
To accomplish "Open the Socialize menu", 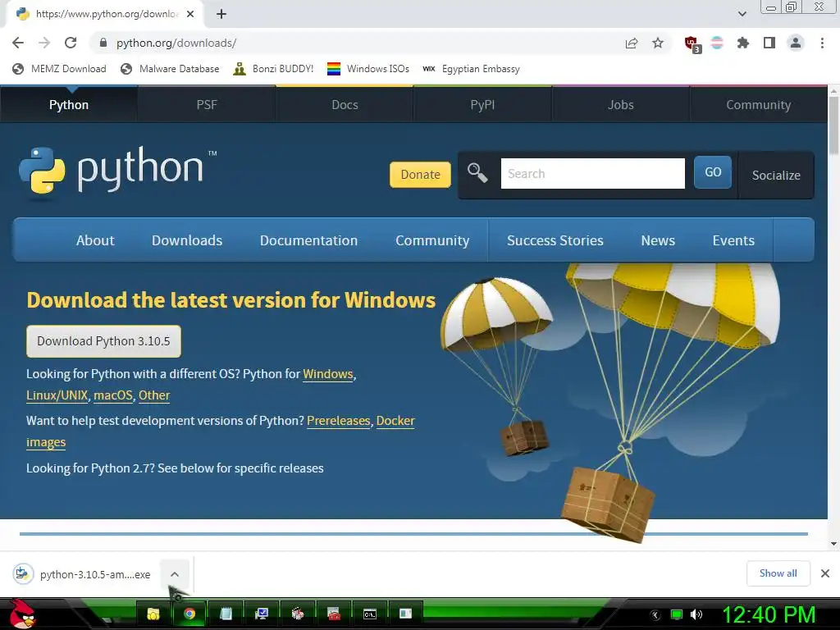I will 776,176.
